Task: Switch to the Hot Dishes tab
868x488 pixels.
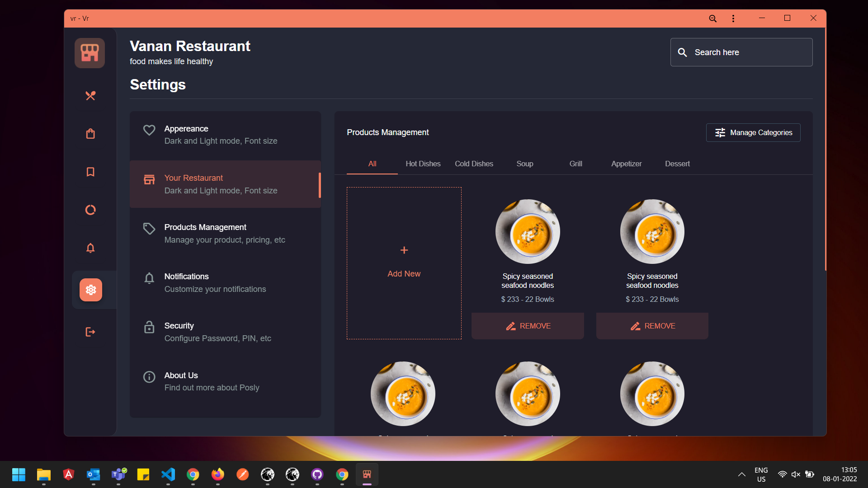Action: (x=423, y=164)
